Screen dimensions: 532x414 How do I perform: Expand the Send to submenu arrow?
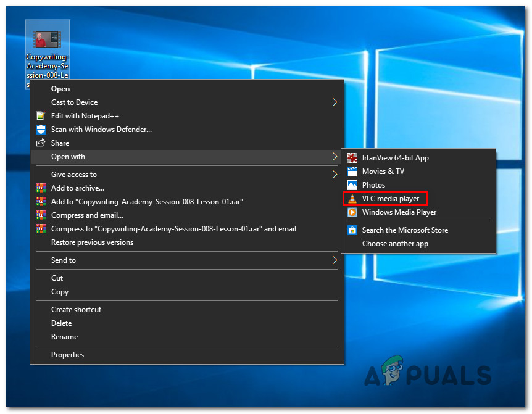point(335,260)
